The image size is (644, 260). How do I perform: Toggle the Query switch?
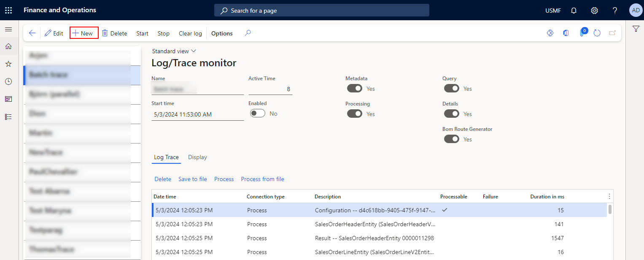pyautogui.click(x=452, y=89)
